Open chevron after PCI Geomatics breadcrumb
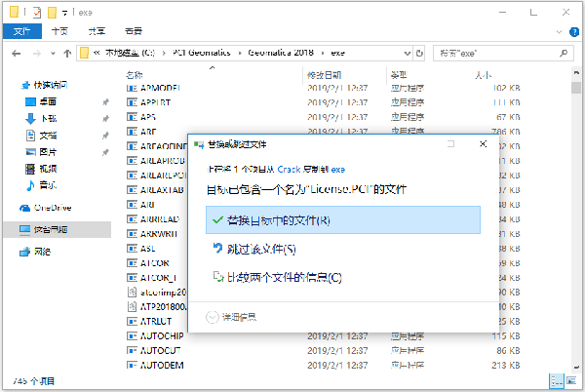Screen dimensions: 585x392 click(239, 54)
